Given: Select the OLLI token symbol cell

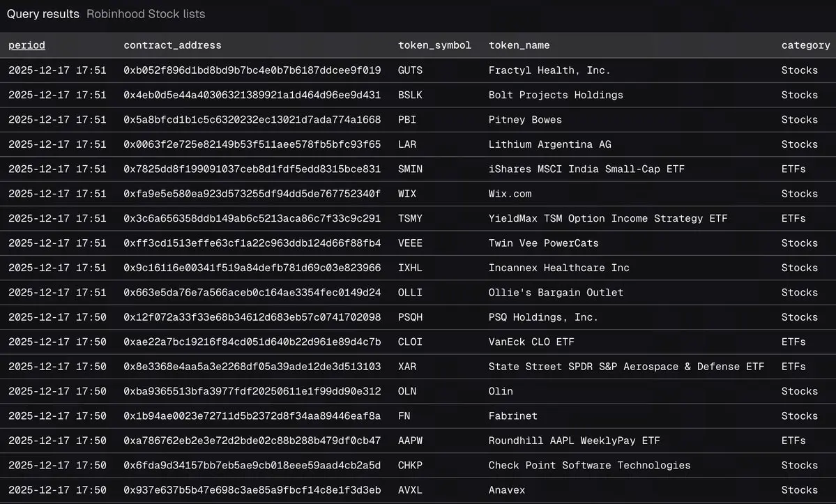Looking at the screenshot, I should tap(410, 293).
